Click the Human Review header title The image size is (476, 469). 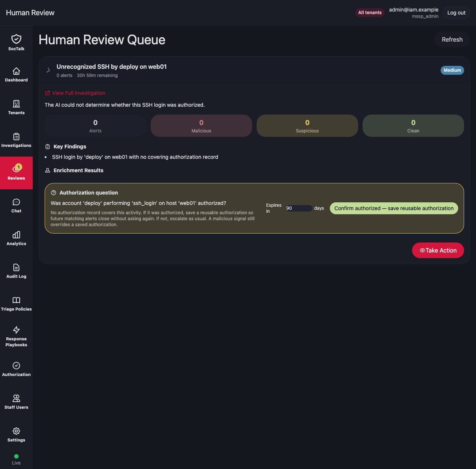(30, 13)
